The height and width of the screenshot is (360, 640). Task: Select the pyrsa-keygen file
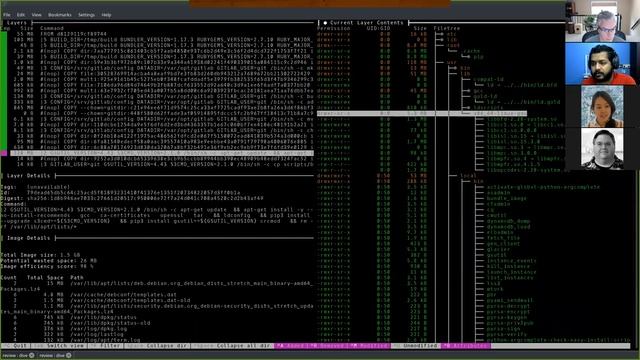pyautogui.click(x=507, y=317)
